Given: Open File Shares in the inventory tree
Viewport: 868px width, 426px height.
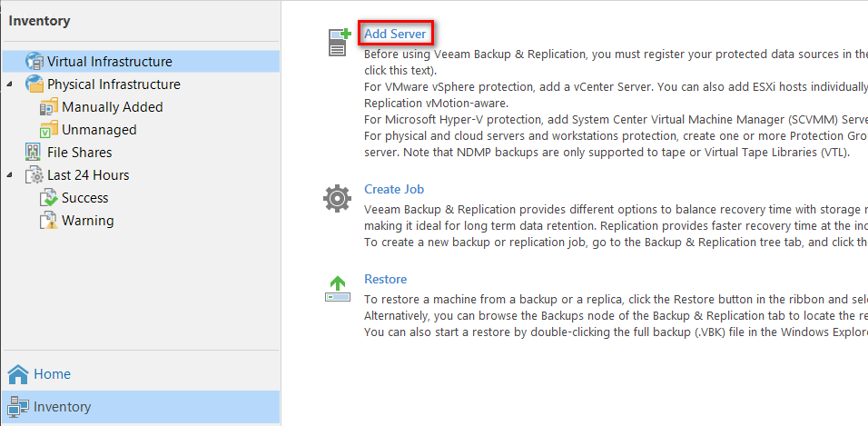Looking at the screenshot, I should 80,153.
